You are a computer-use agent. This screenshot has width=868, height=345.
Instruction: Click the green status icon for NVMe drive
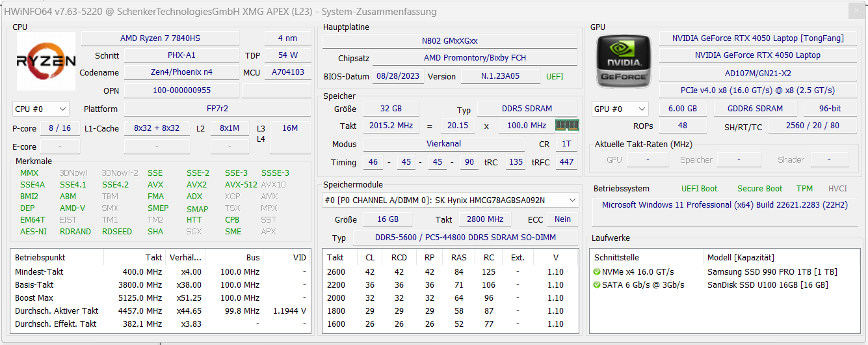[597, 272]
